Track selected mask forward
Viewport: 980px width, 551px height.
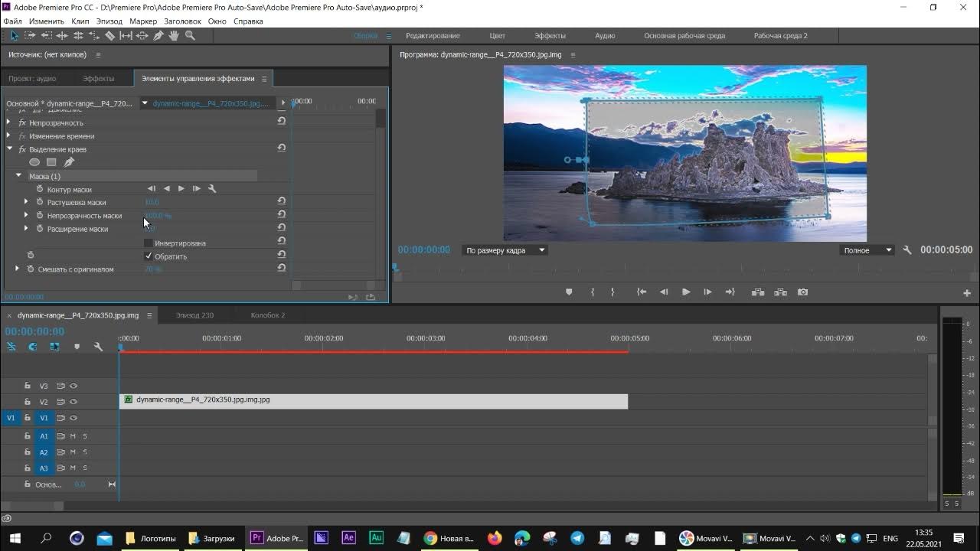(x=181, y=188)
